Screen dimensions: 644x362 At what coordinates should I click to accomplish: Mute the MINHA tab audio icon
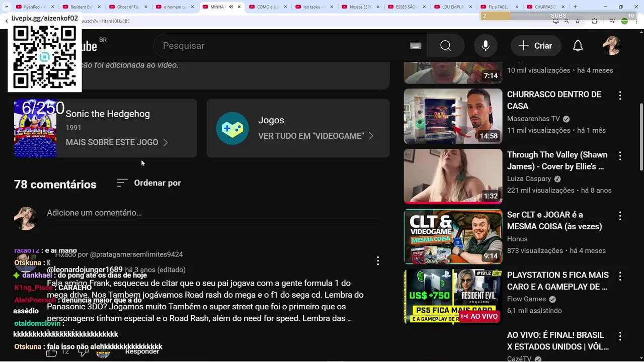[231, 7]
